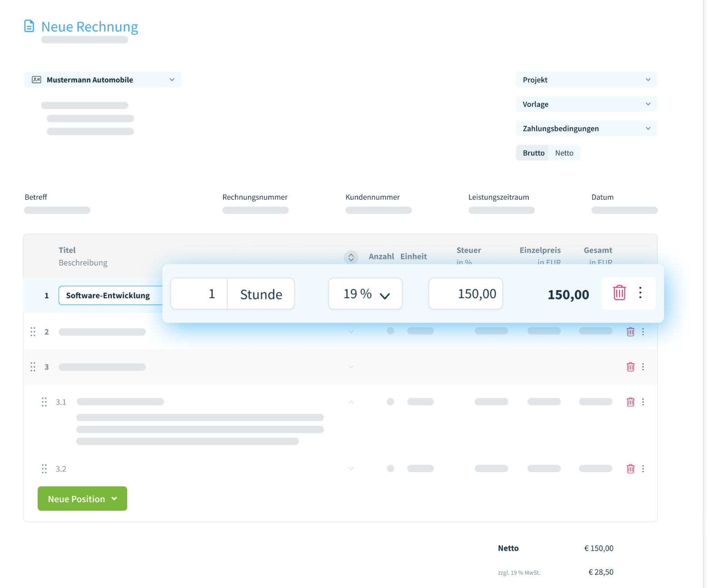The width and height of the screenshot is (711, 588).
Task: Open the Vorlage template dropdown
Action: click(x=586, y=105)
